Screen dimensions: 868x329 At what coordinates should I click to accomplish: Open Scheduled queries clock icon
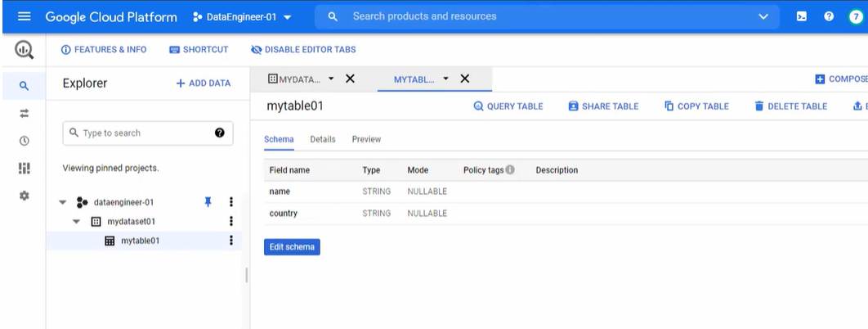click(x=24, y=141)
